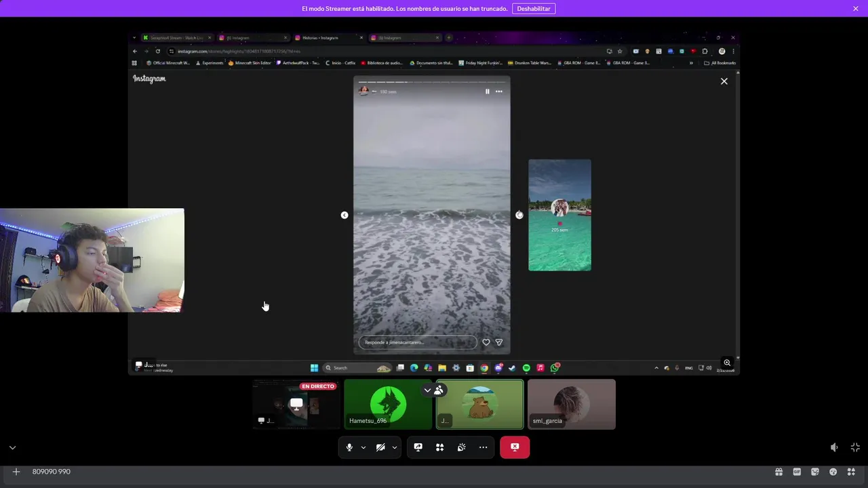The width and height of the screenshot is (868, 488).
Task: Click the Windows taskbar Search box
Action: pos(357,368)
